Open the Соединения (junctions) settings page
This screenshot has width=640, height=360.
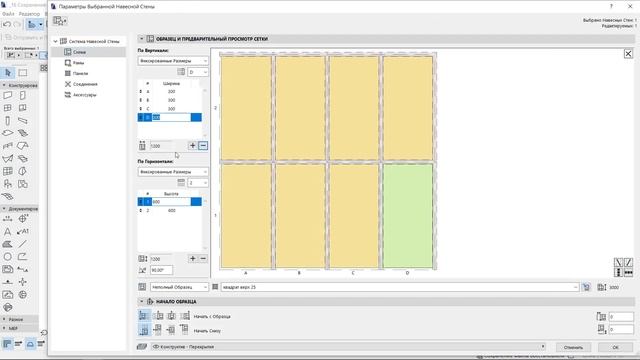85,84
